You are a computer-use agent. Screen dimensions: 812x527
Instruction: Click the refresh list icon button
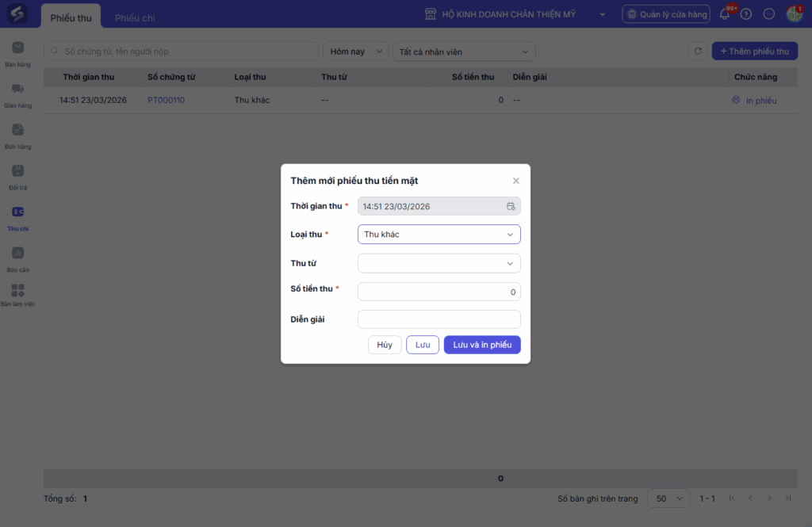point(698,52)
